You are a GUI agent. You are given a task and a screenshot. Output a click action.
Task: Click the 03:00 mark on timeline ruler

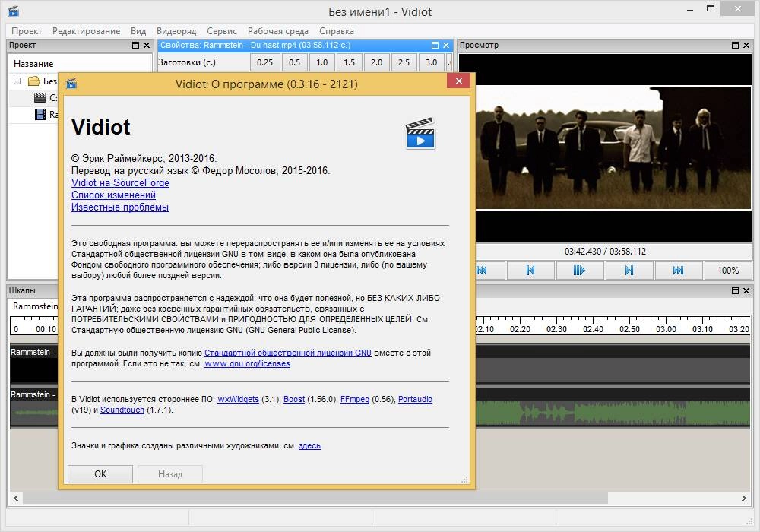tap(666, 329)
